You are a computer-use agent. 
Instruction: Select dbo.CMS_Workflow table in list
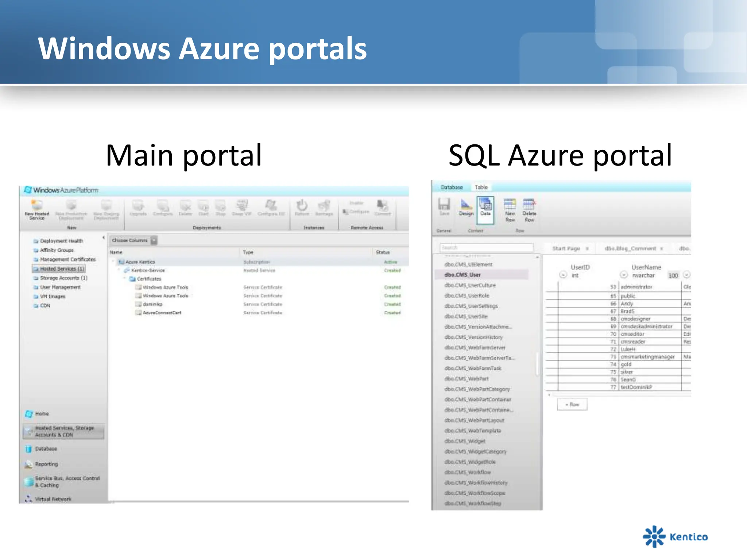(468, 472)
